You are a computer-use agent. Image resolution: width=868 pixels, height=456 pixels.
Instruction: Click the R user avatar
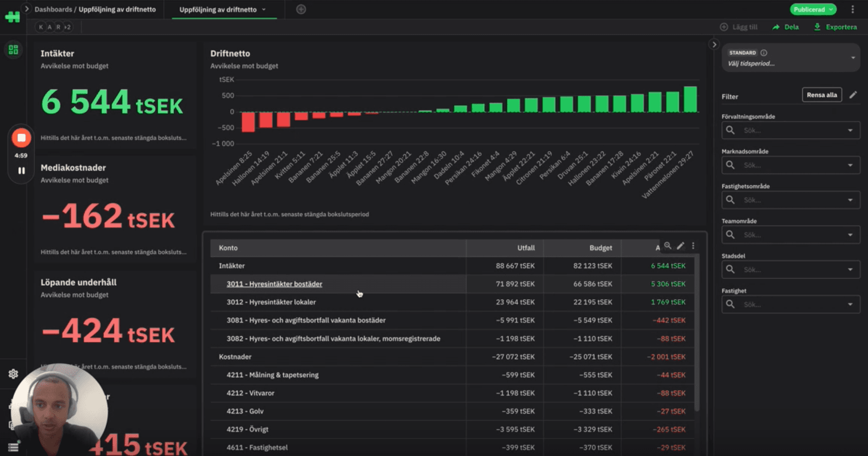tap(58, 27)
